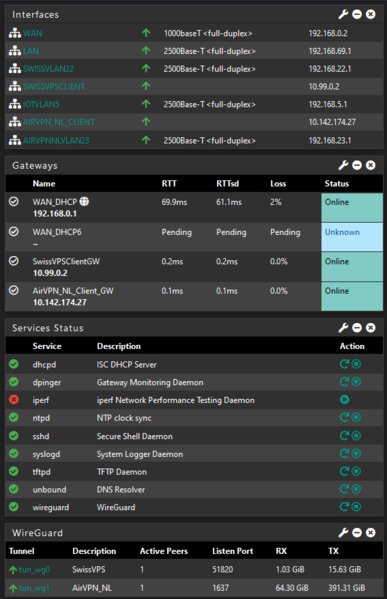Collapse the Services Status widget
Viewport: 387px width, 599px height.
click(357, 328)
